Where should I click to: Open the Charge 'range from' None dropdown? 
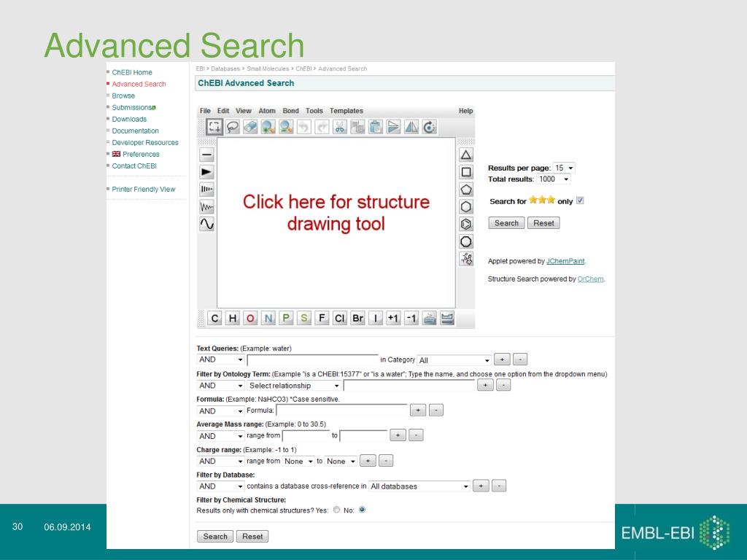[298, 461]
